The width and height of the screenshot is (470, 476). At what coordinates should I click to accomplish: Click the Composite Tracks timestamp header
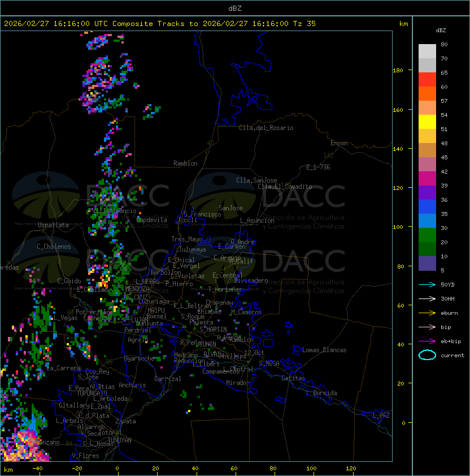click(x=160, y=24)
